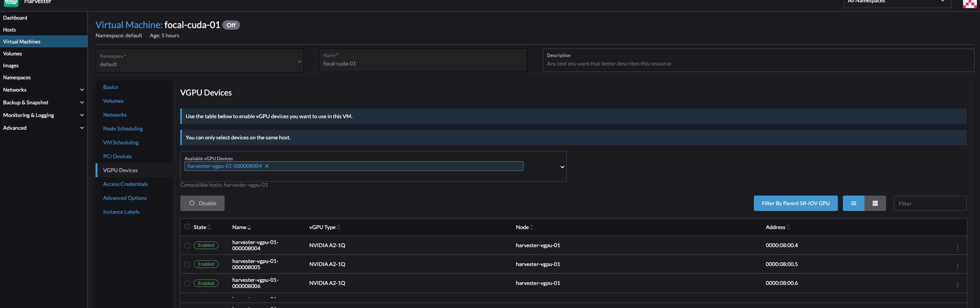Select checkbox for harvester-vgpu-01-000008006 row
The image size is (980, 308).
[x=187, y=283]
